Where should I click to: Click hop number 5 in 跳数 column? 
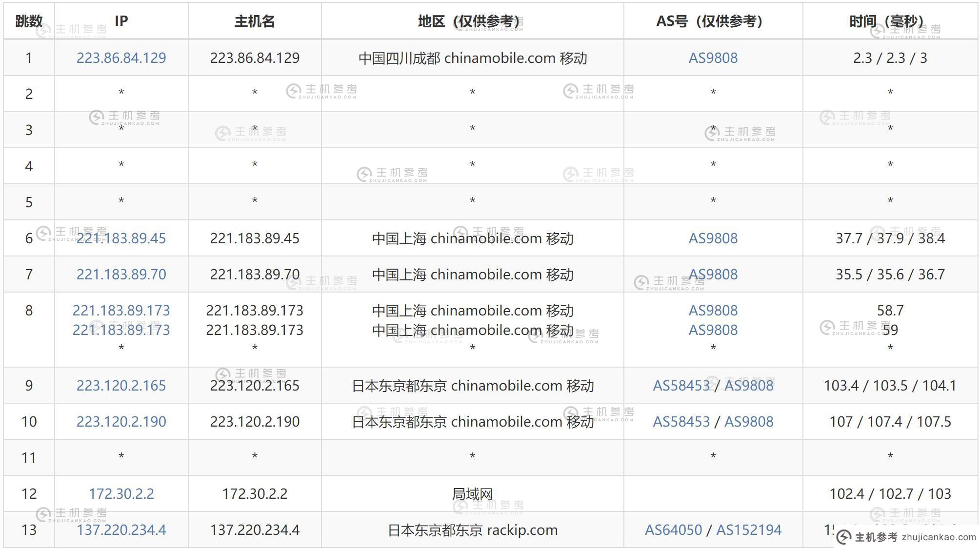pos(29,202)
